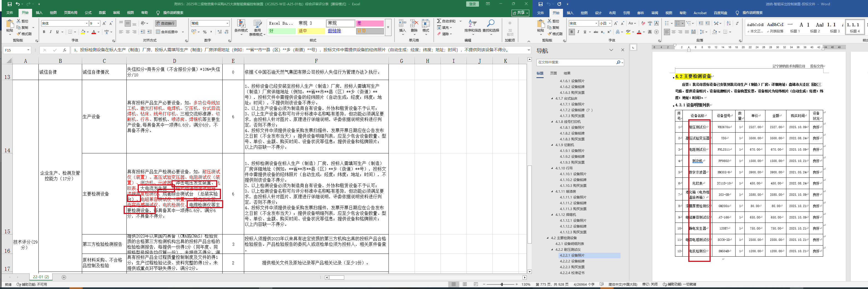868x289 pixels.
Task: Click the 登录 sign-in button in Excel
Action: click(472, 4)
